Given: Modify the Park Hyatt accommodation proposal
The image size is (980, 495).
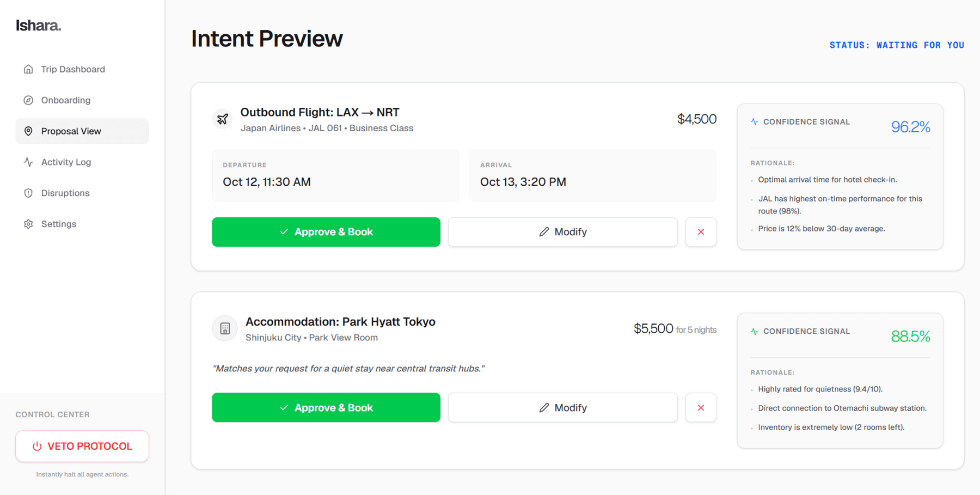Looking at the screenshot, I should (x=563, y=408).
